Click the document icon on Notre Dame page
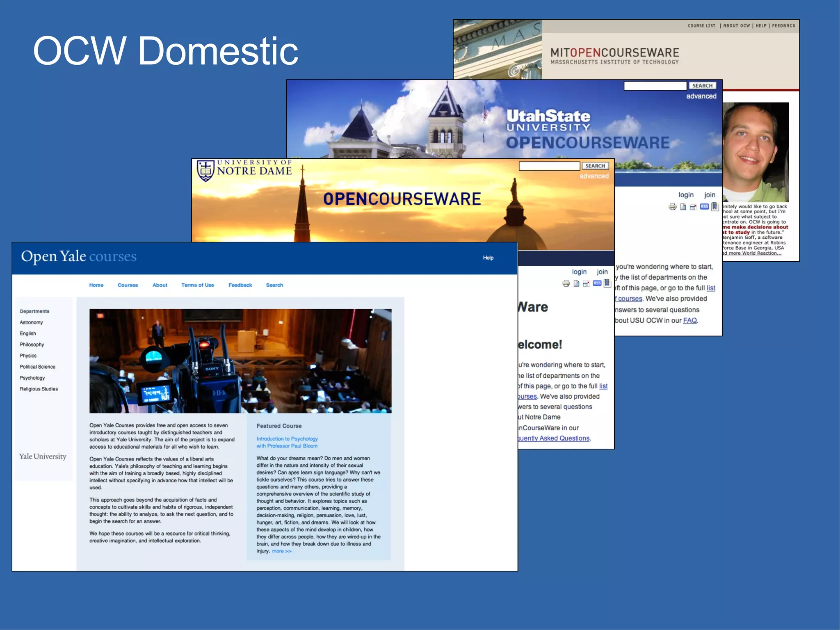840x630 pixels. 576,283
